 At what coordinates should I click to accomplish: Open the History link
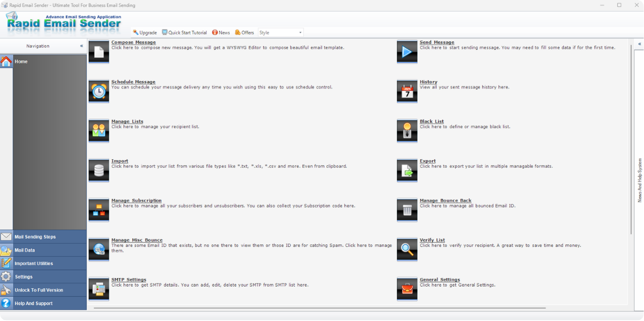(x=429, y=82)
